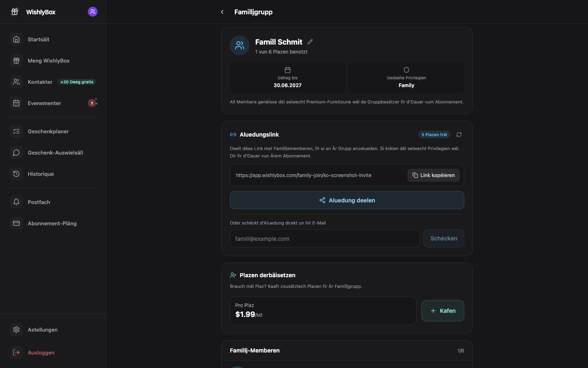Log out with Ausloggen
This screenshot has height=368, width=588.
click(53, 352)
